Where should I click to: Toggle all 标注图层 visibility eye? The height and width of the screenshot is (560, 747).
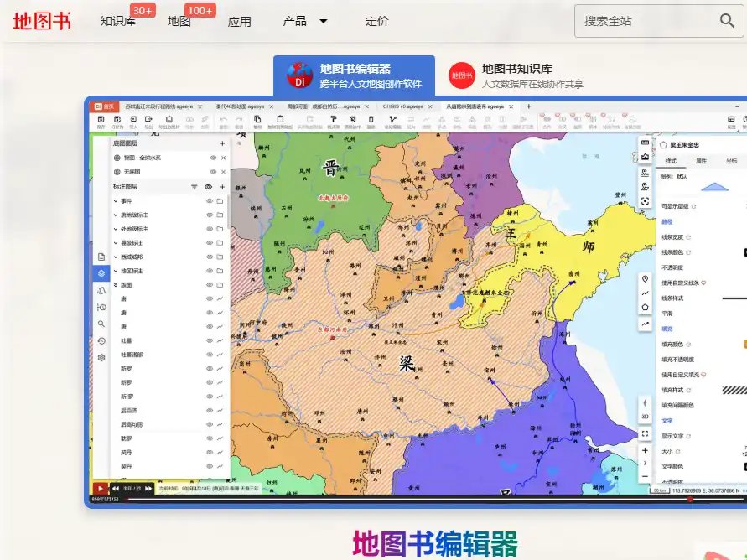click(x=208, y=187)
